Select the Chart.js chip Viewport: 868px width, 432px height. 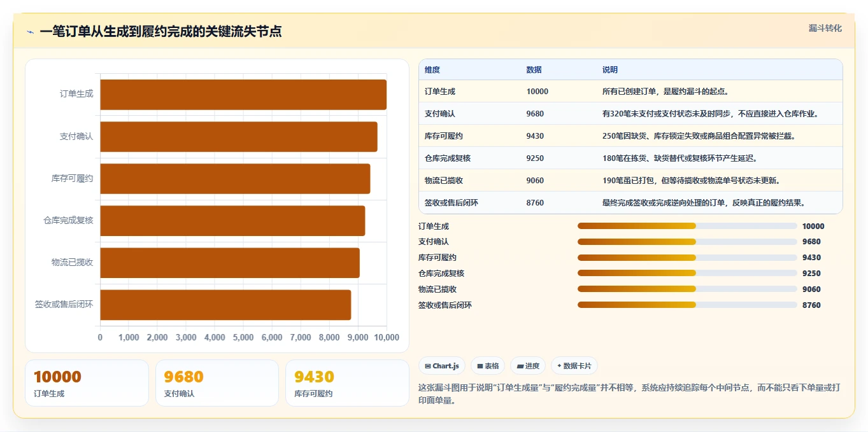(442, 366)
